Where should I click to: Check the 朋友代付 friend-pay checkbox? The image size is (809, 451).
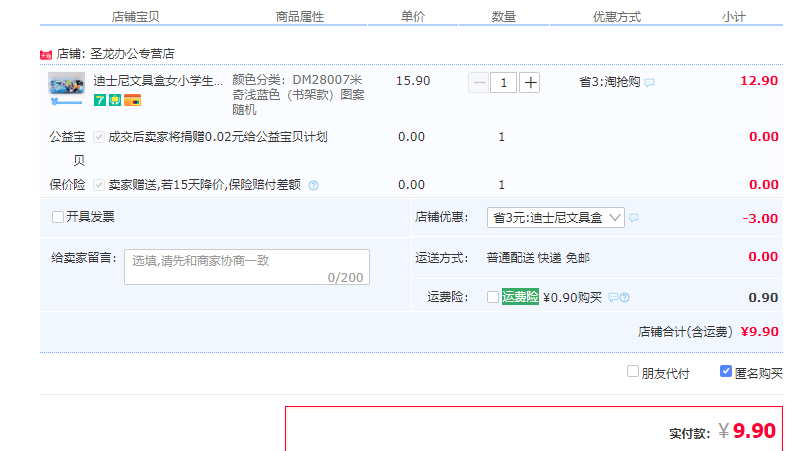pos(633,372)
